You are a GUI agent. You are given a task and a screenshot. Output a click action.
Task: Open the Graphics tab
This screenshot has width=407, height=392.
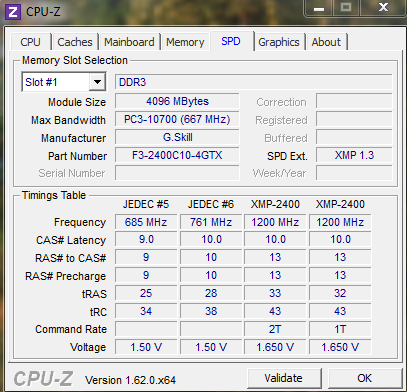pos(279,42)
